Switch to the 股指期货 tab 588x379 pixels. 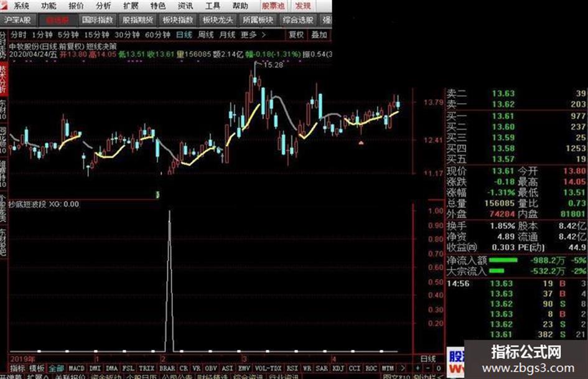click(138, 20)
